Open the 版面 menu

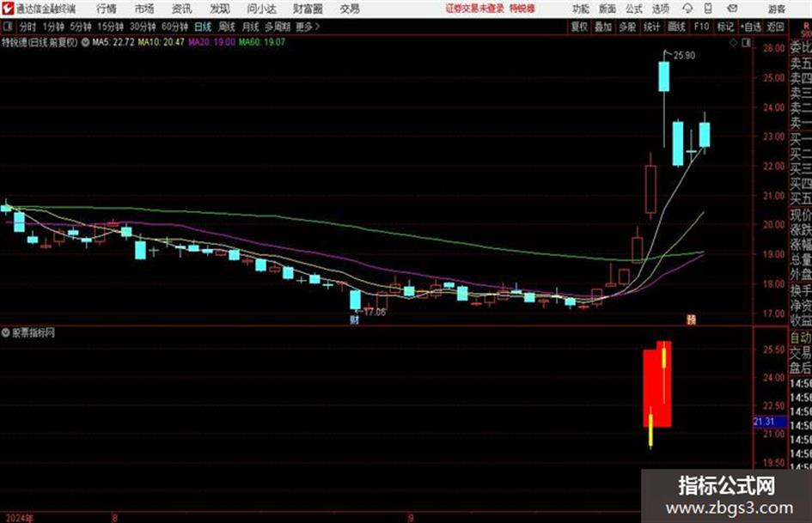tap(607, 9)
